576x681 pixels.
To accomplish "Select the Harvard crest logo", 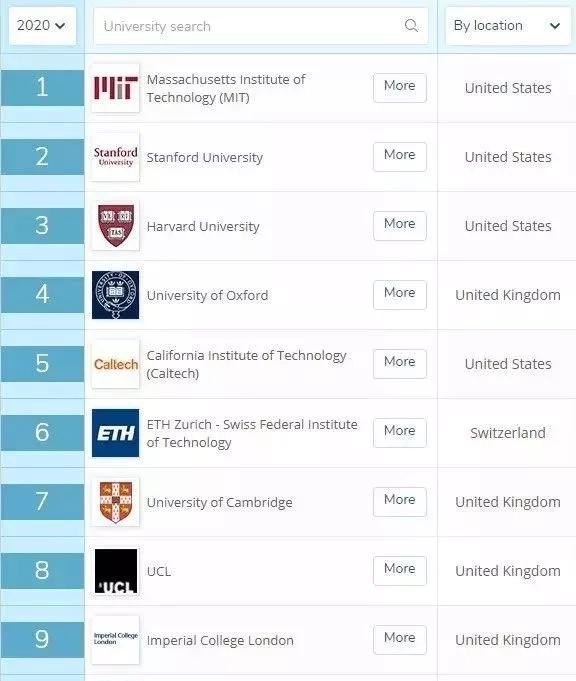I will (116, 226).
